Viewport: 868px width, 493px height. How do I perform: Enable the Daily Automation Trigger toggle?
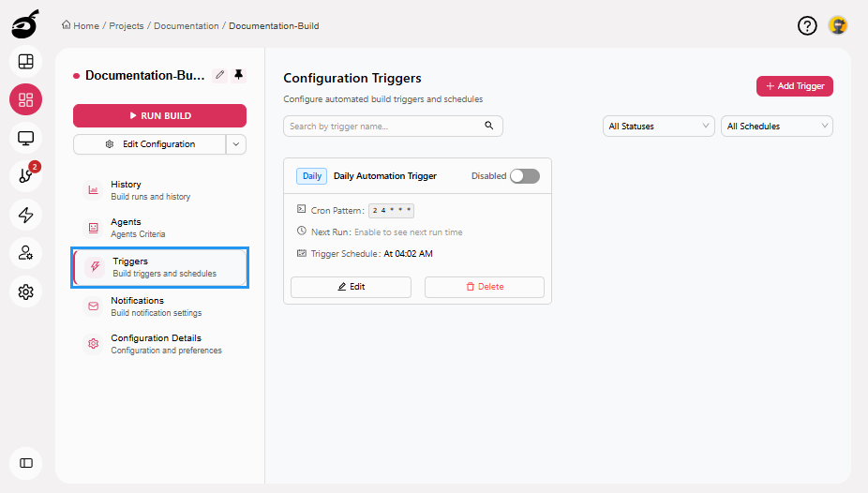525,176
